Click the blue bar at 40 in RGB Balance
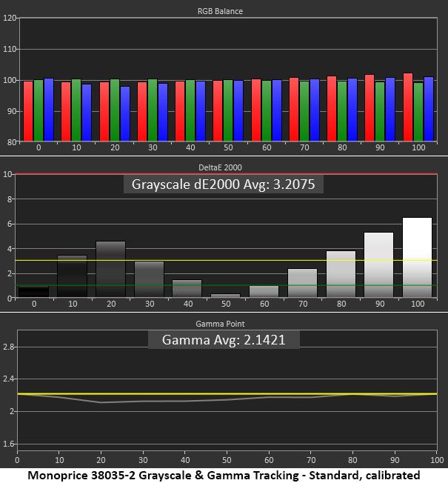 tap(201, 111)
